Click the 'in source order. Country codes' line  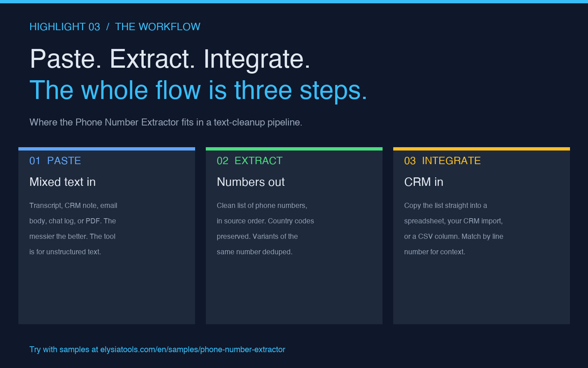point(265,221)
